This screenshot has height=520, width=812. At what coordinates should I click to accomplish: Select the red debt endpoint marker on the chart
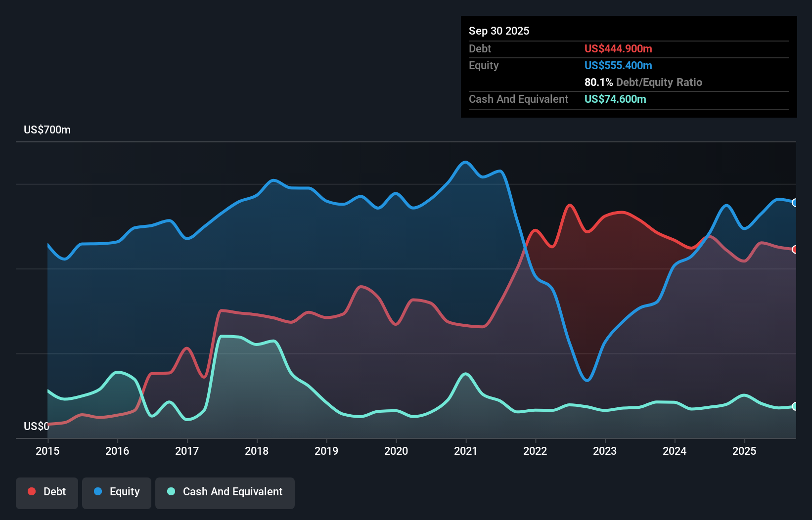pyautogui.click(x=795, y=250)
